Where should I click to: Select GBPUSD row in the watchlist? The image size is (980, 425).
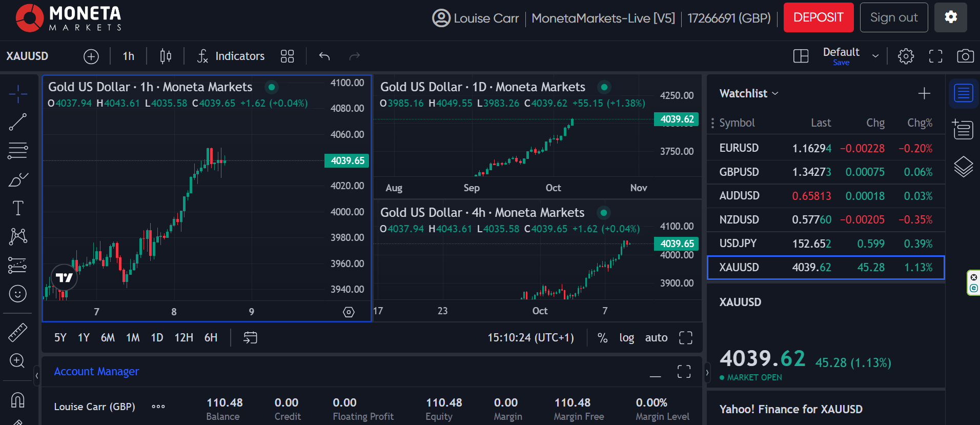click(x=826, y=172)
